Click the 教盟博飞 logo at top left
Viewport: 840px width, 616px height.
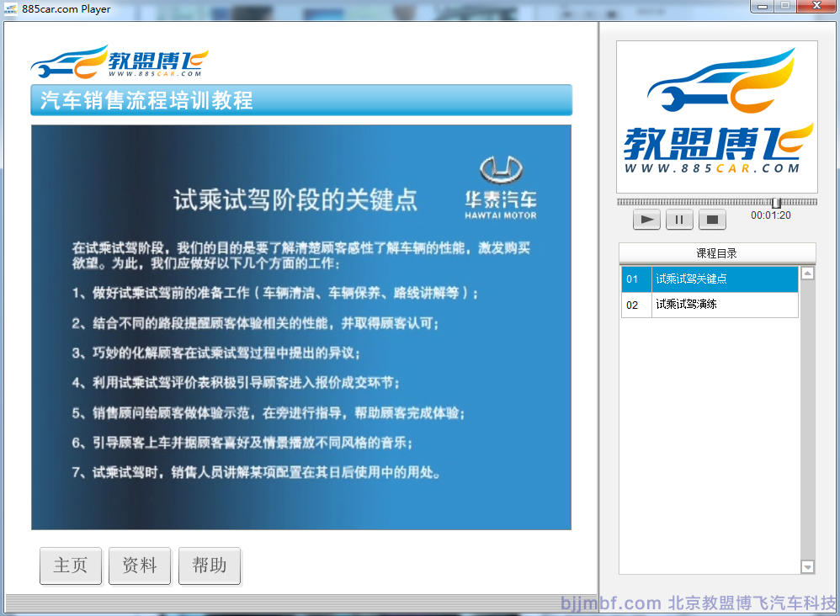(119, 62)
